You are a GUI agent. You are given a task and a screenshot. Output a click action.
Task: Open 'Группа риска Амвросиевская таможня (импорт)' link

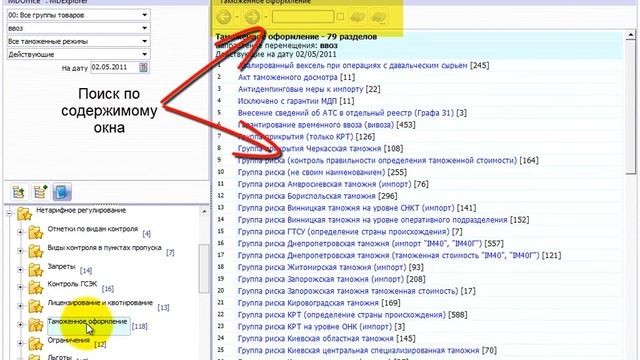click(x=324, y=184)
